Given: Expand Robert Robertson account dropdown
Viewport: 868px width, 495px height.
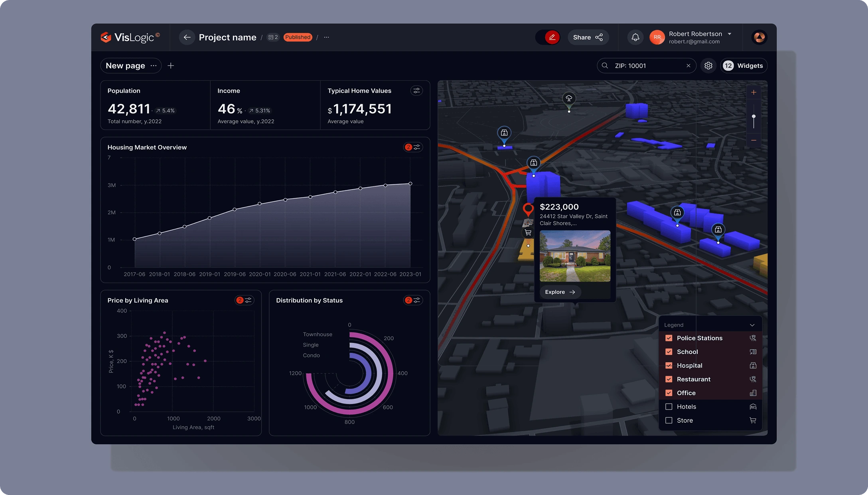Looking at the screenshot, I should tap(730, 34).
